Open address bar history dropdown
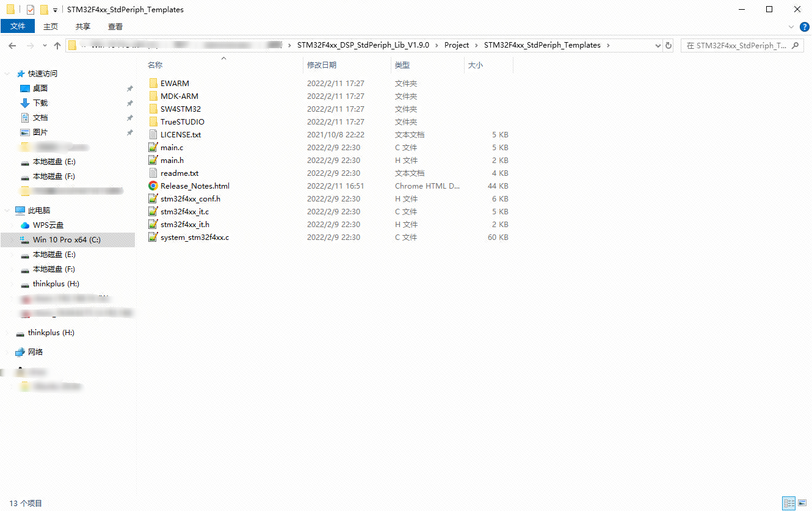The height and width of the screenshot is (511, 812). coord(658,46)
